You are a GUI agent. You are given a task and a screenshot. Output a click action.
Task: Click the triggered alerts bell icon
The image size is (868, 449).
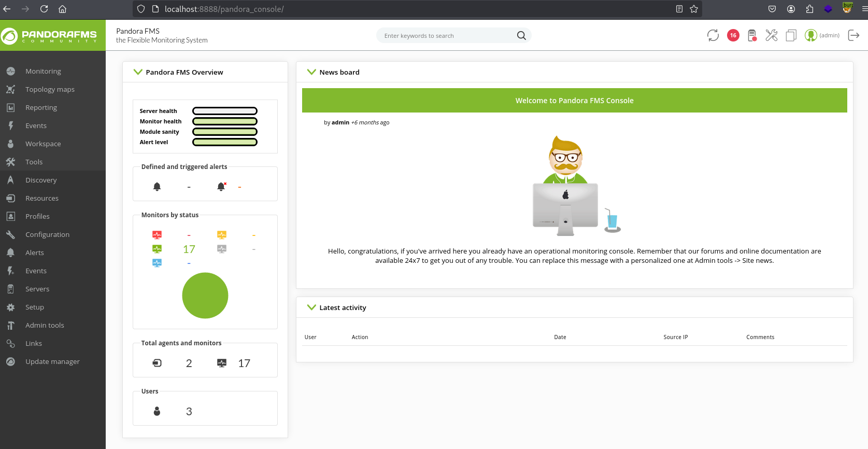click(221, 187)
